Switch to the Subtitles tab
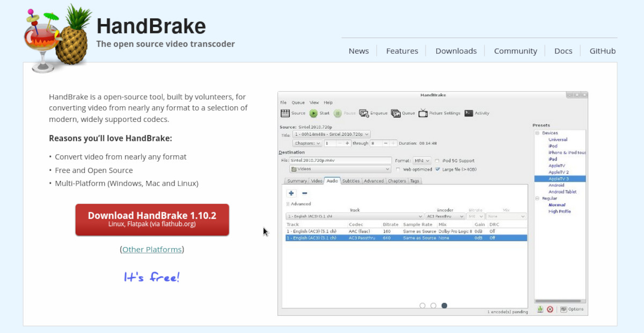The image size is (644, 333). pos(351,181)
